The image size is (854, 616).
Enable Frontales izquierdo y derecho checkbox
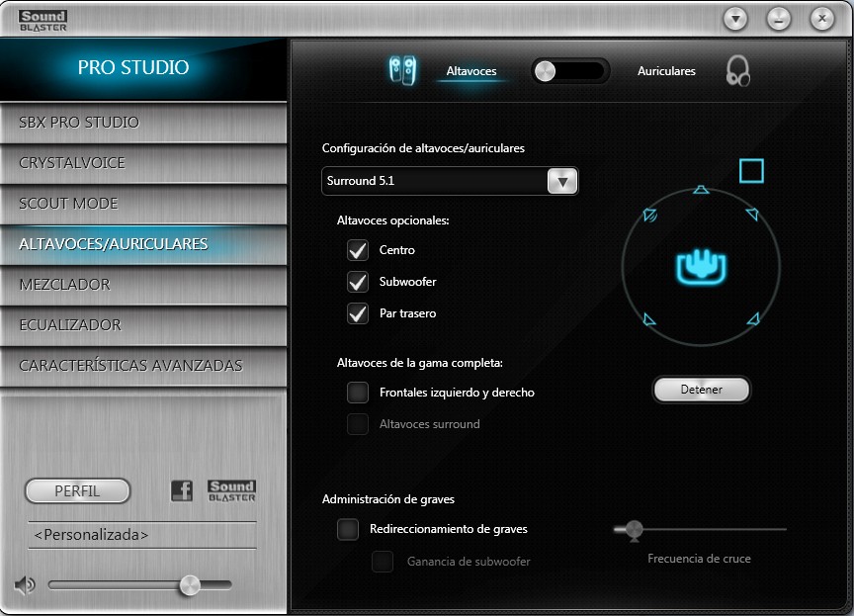[x=358, y=393]
